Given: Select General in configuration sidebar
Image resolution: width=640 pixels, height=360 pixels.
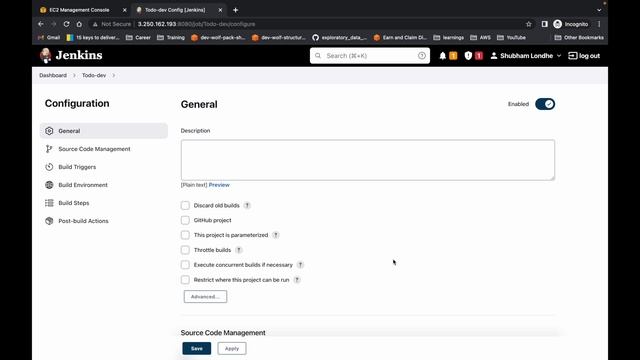Looking at the screenshot, I should (x=104, y=131).
